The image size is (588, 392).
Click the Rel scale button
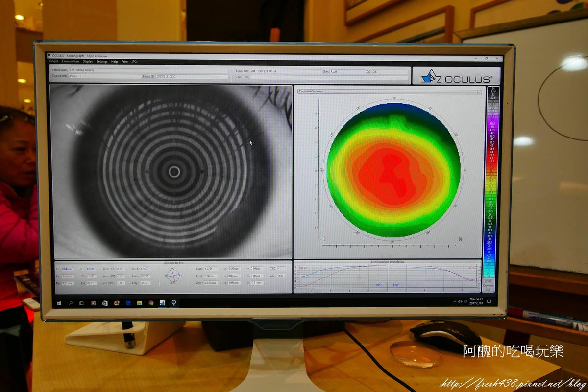[489, 290]
